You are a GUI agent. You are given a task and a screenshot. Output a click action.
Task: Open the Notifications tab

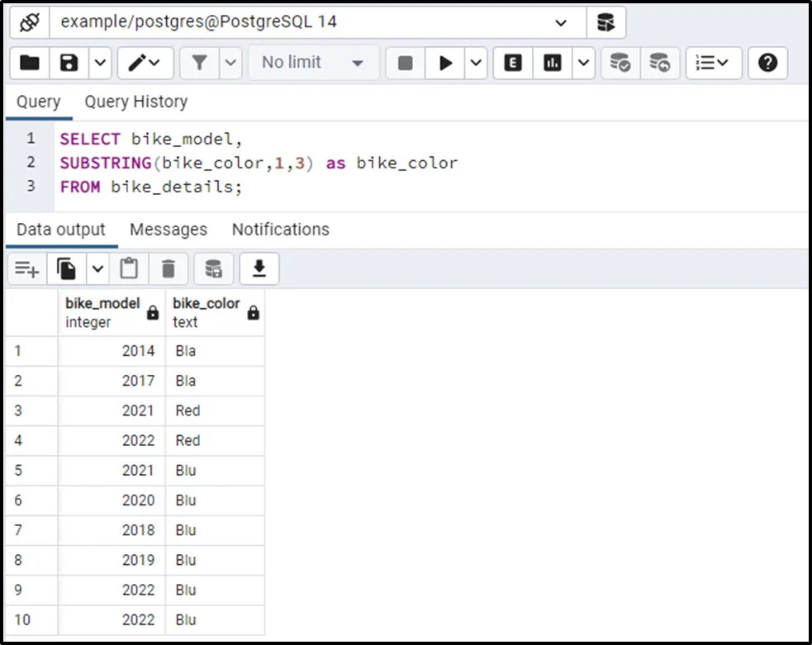coord(280,230)
